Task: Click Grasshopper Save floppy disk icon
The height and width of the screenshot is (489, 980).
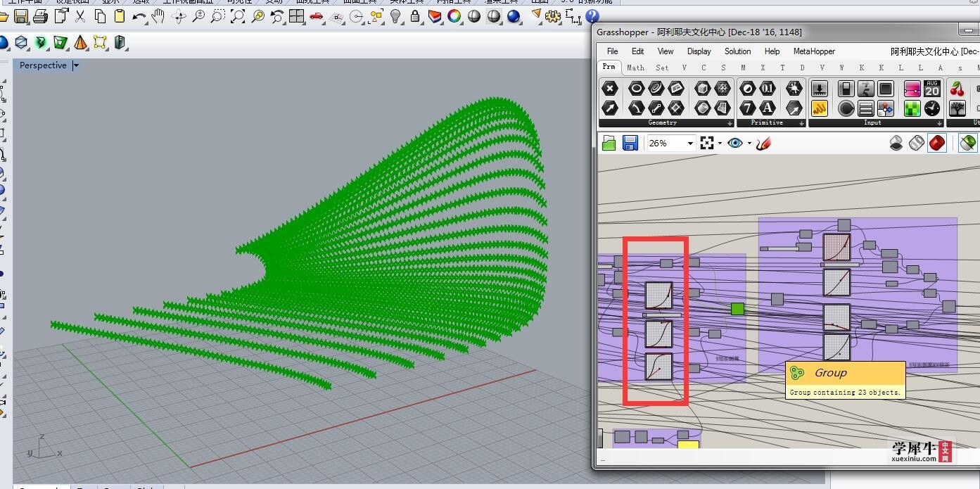Action: point(630,143)
